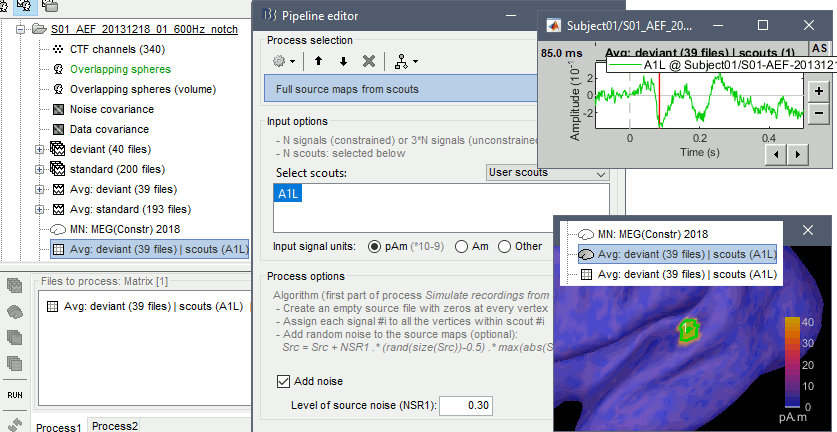
Task: Choose Other input signal units
Action: (505, 247)
